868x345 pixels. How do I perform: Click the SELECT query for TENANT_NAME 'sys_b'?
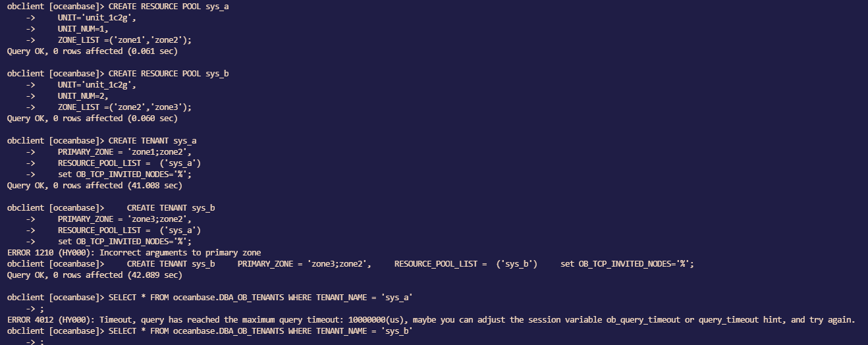[260, 331]
